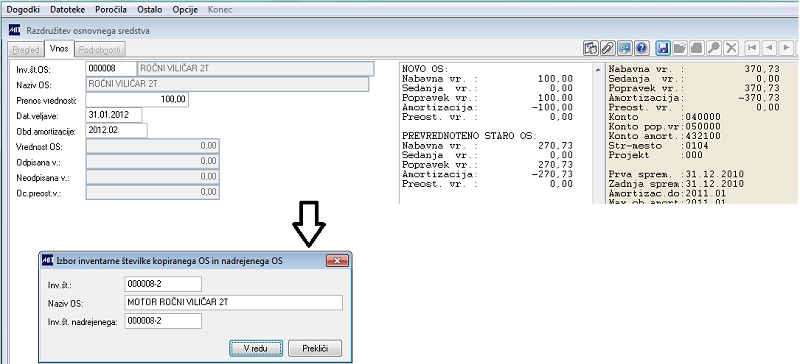Image resolution: width=800 pixels, height=364 pixels.
Task: Click the Naziv OS field in main form
Action: point(228,84)
